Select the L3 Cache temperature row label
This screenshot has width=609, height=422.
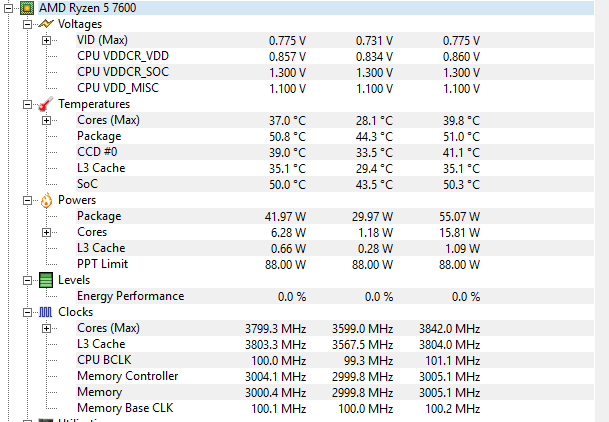[101, 168]
